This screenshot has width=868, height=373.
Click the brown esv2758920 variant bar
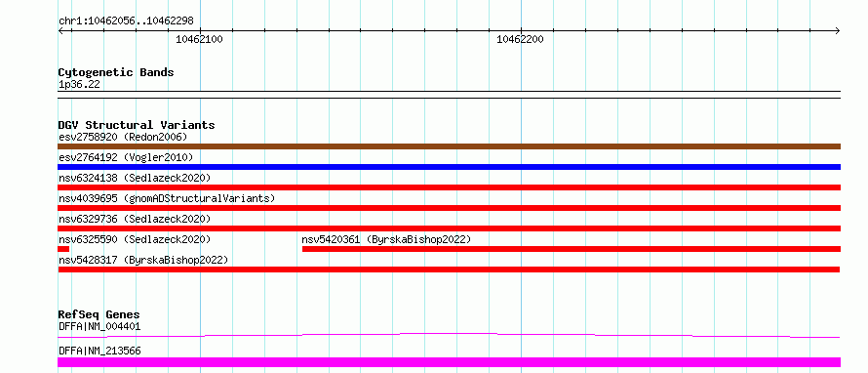(449, 146)
